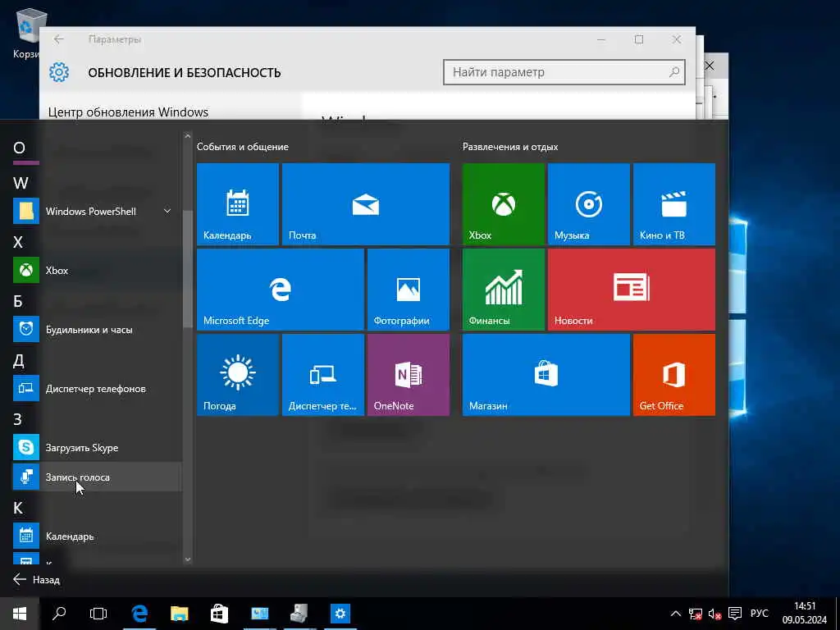The image size is (840, 630).
Task: Select the letter X group header
Action: [x=18, y=242]
